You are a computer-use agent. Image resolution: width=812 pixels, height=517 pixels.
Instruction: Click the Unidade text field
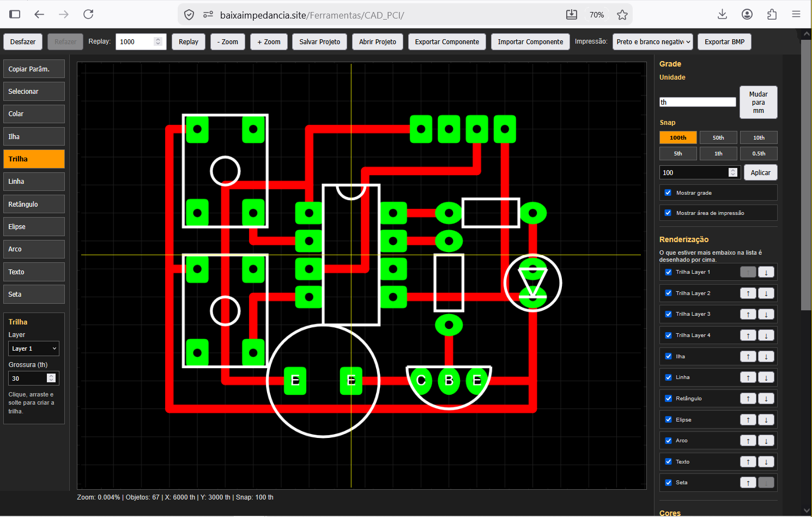(698, 102)
